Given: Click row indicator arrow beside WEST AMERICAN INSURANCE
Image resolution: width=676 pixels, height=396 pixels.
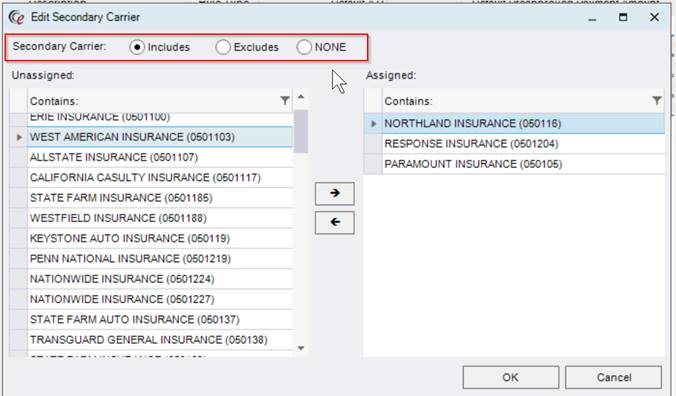Looking at the screenshot, I should click(x=19, y=137).
